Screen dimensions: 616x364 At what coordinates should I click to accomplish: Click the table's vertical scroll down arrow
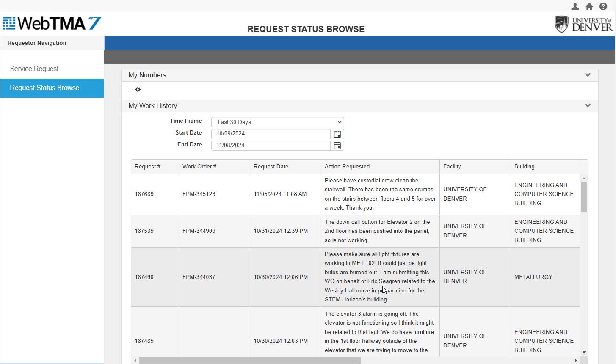[584, 352]
